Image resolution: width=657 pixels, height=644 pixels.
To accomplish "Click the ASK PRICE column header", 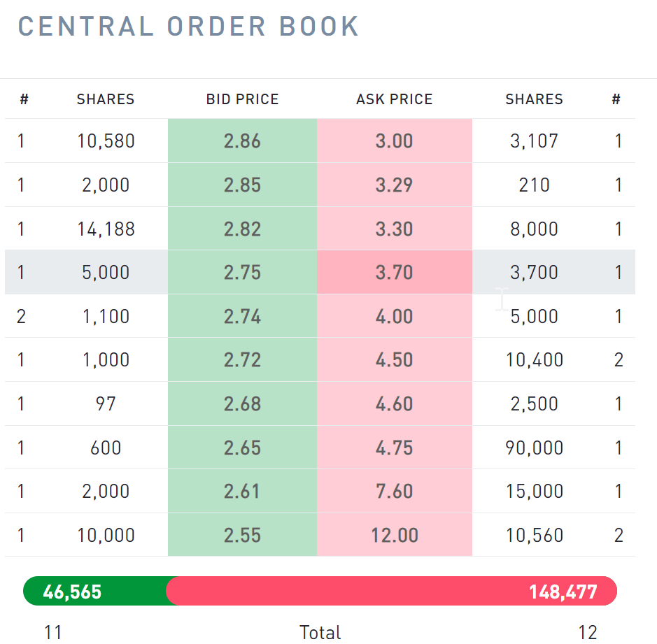I will 394,99.
